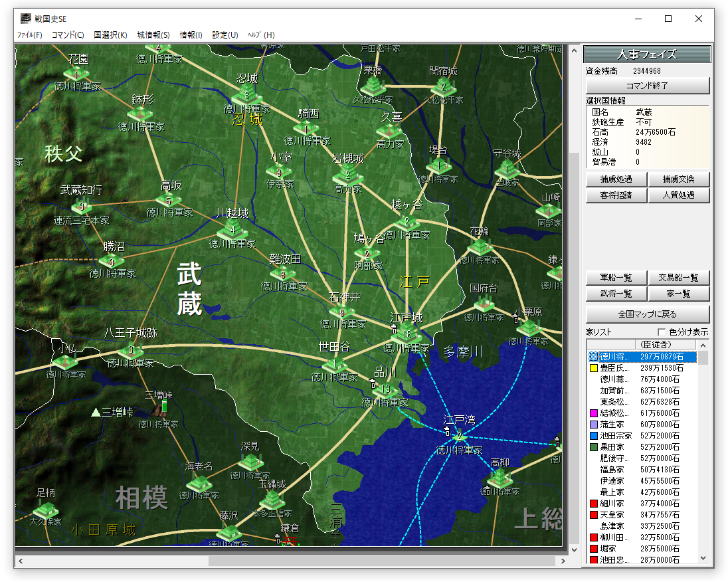Viewport: 728px width, 582px height.
Task: Select the 八王子城跡 castle icon
Action: point(131,349)
